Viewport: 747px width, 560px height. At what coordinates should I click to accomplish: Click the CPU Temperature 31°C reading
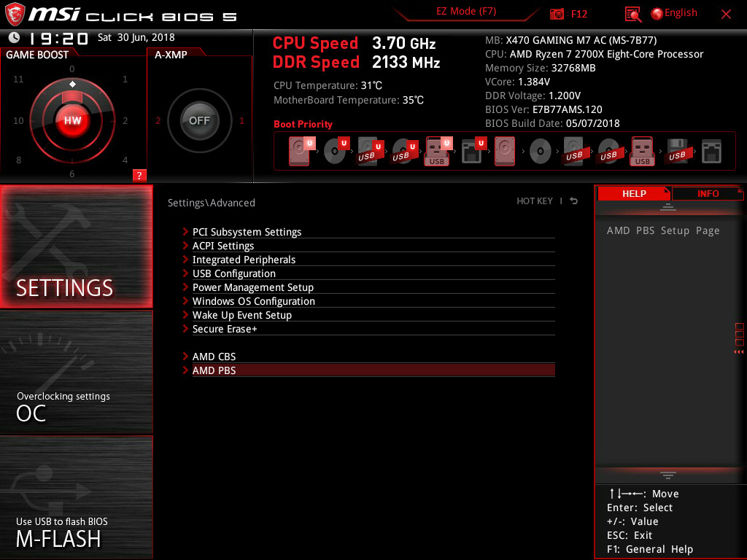pos(328,86)
